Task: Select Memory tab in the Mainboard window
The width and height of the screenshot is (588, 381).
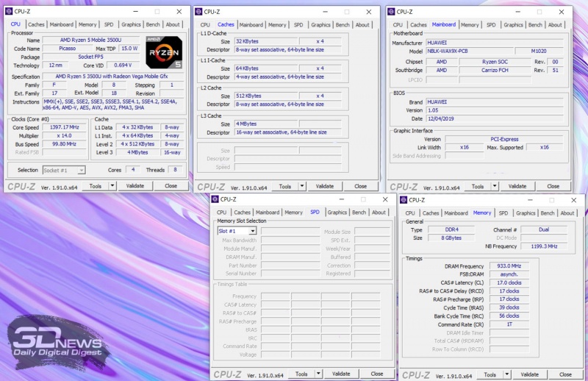Action: pyautogui.click(x=470, y=25)
